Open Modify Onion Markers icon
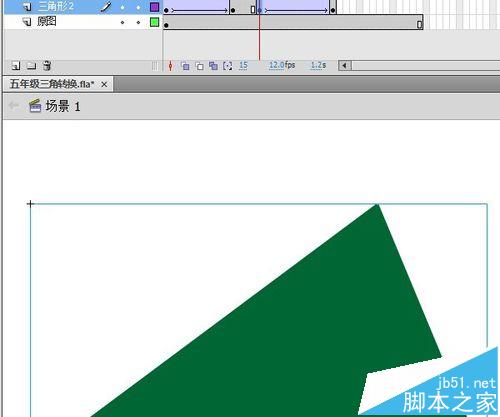Image resolution: width=500 pixels, height=417 pixels. pos(227,66)
